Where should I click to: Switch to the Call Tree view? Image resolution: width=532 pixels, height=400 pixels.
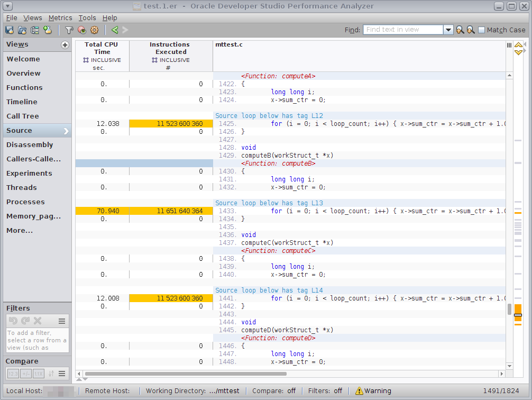point(23,116)
